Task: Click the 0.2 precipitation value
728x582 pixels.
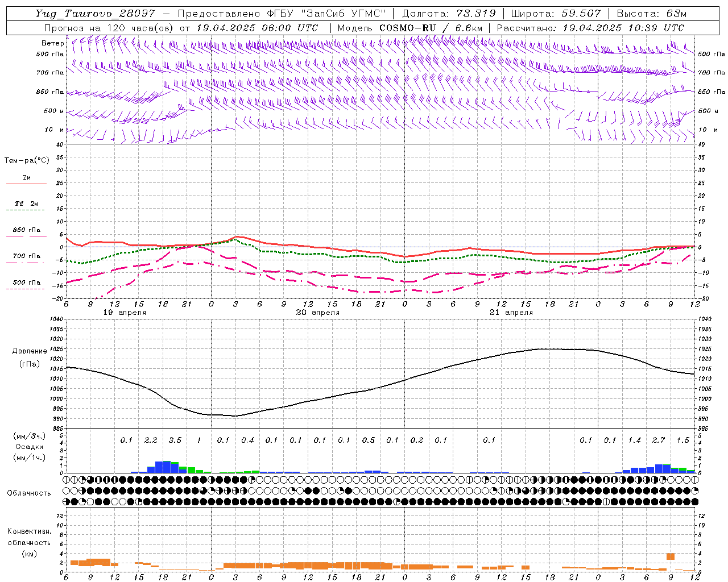Action: [417, 440]
